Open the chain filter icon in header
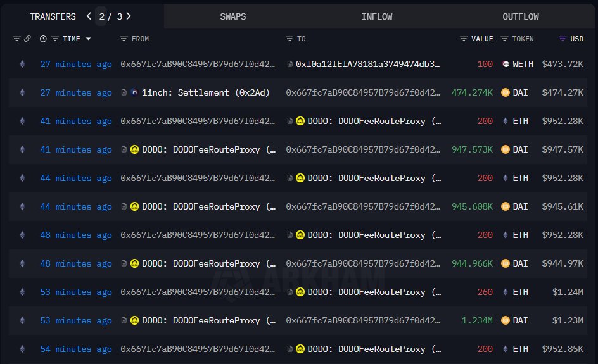This screenshot has width=598, height=364. [x=16, y=39]
